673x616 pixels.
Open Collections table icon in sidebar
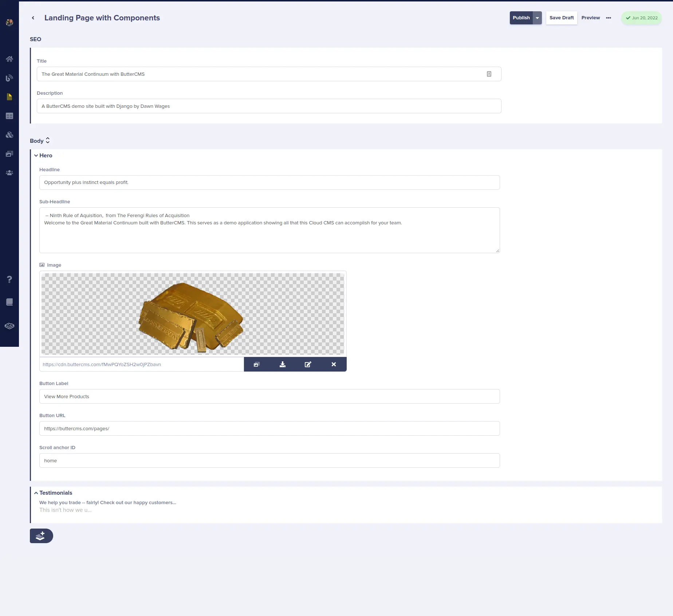(9, 116)
